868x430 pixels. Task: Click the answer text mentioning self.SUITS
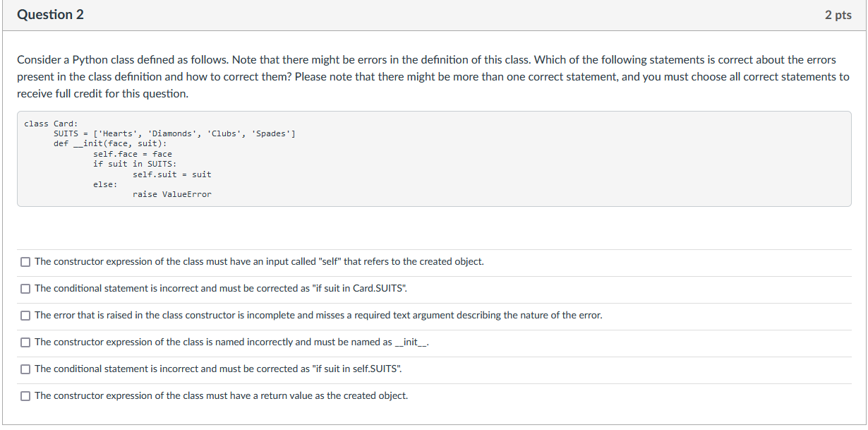pos(219,369)
